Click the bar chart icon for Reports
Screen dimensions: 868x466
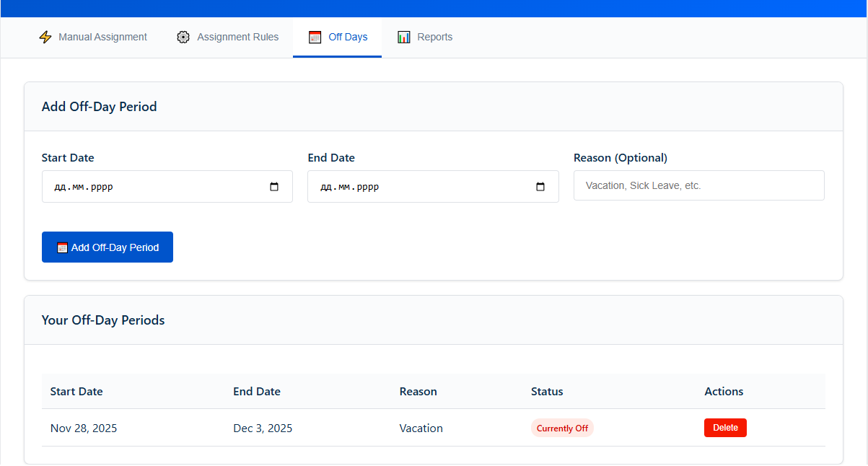pos(404,37)
